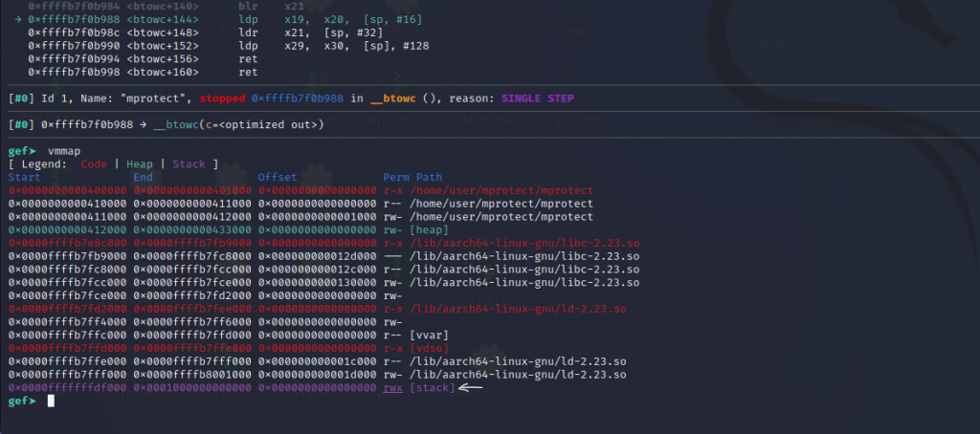This screenshot has height=434, width=980.
Task: Click the Offset column header
Action: click(278, 178)
